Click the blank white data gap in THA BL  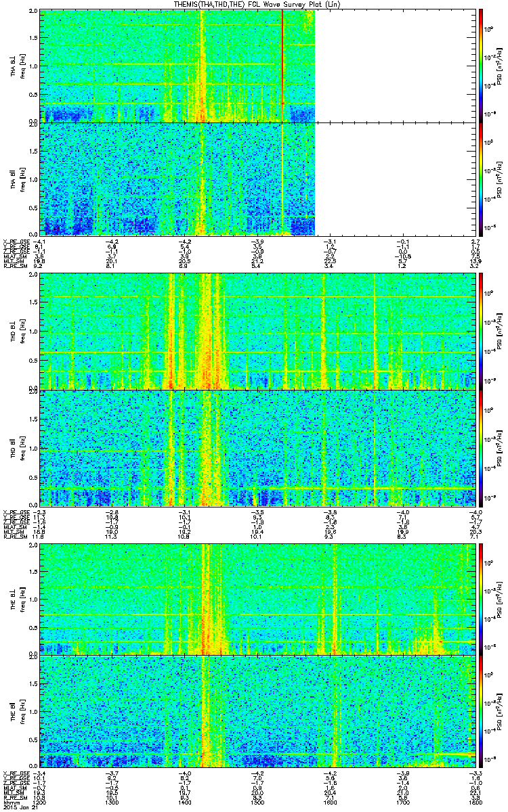point(393,66)
